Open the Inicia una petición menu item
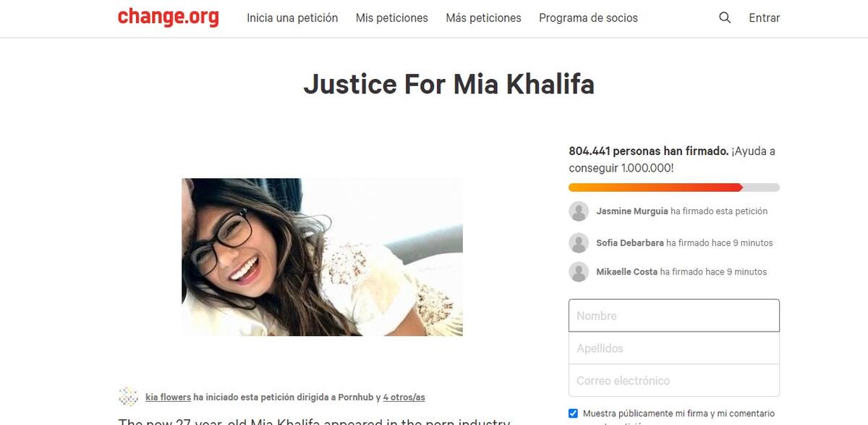This screenshot has height=425, width=868. tap(292, 17)
